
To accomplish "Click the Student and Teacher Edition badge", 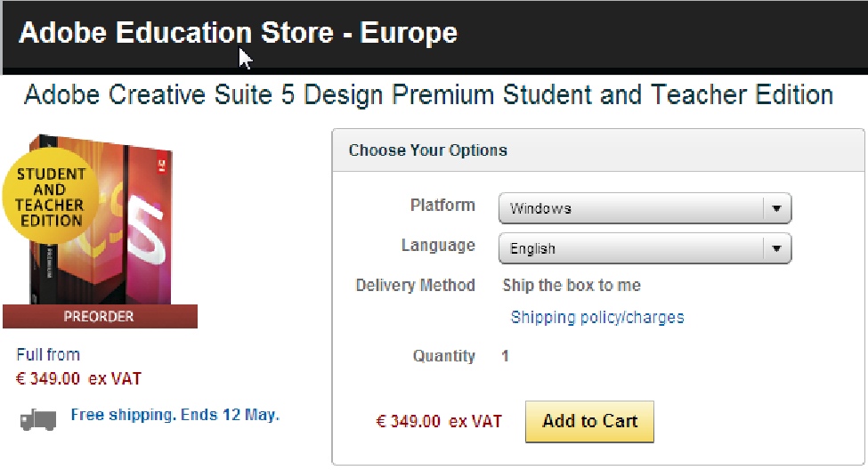I will point(50,198).
